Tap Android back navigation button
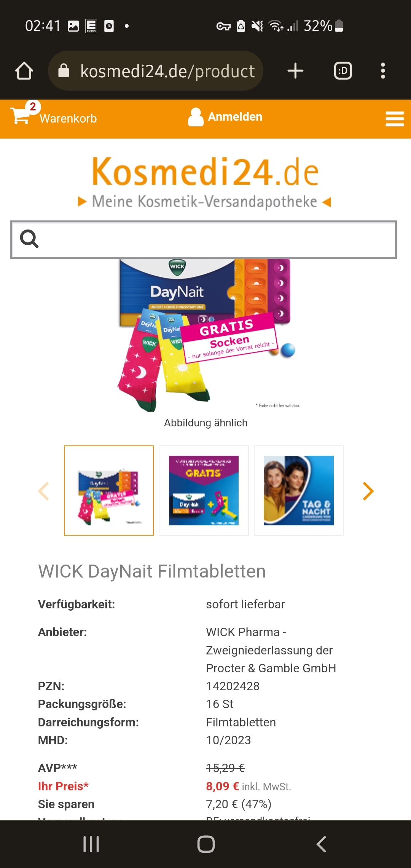The height and width of the screenshot is (868, 411). coord(321,844)
